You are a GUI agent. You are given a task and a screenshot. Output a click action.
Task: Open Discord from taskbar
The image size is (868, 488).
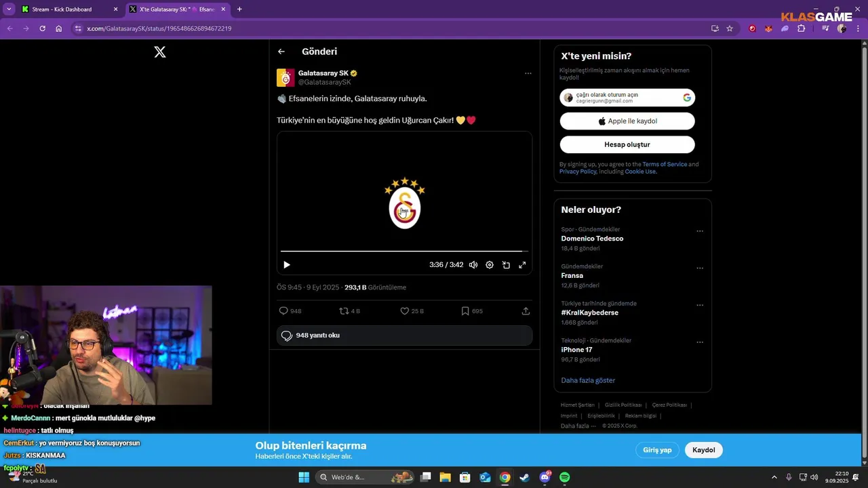[x=545, y=477]
